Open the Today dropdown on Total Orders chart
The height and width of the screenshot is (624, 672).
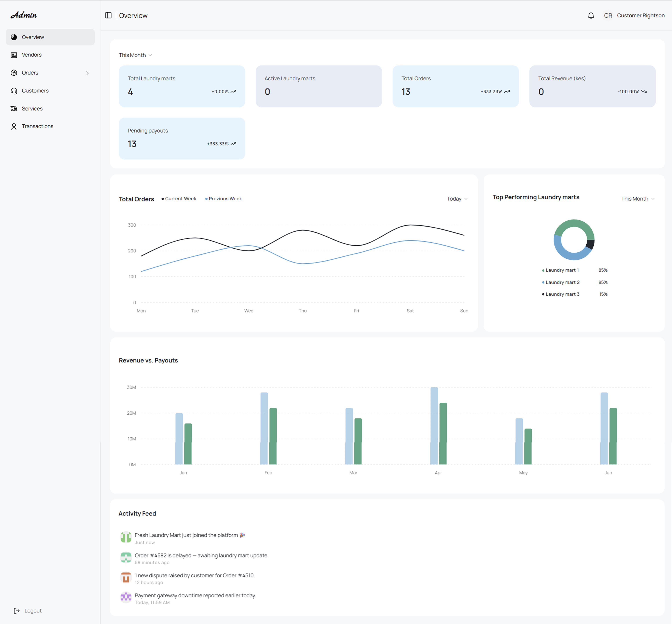(457, 198)
